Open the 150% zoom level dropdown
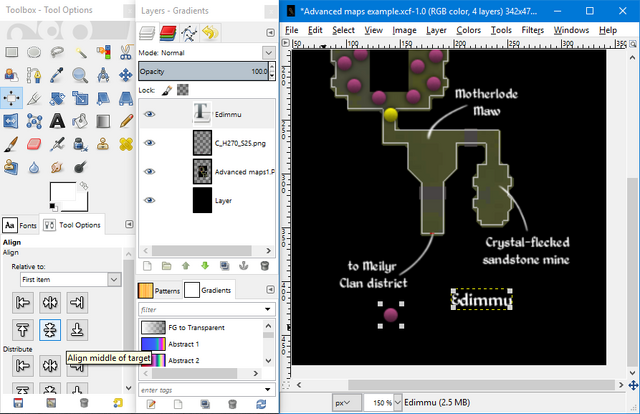 pyautogui.click(x=398, y=403)
